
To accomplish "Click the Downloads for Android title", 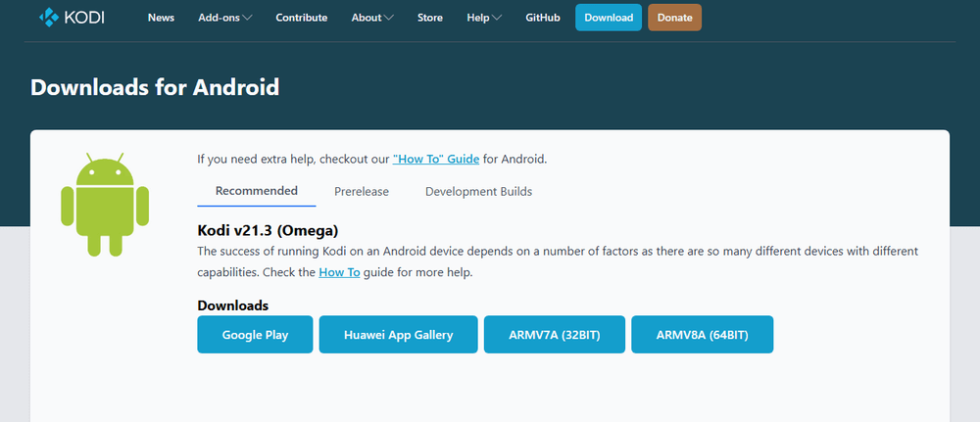I will (x=155, y=87).
